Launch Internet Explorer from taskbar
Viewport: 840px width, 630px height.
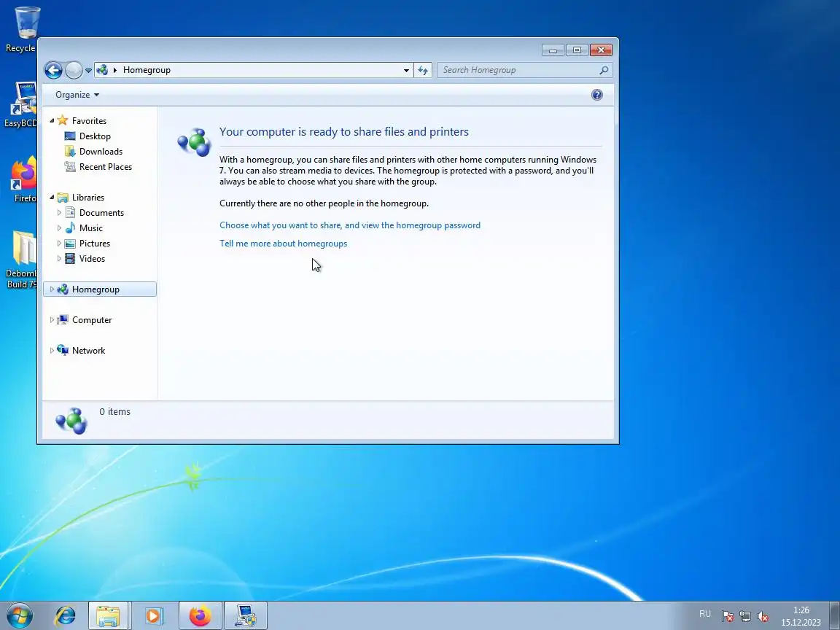pos(66,615)
